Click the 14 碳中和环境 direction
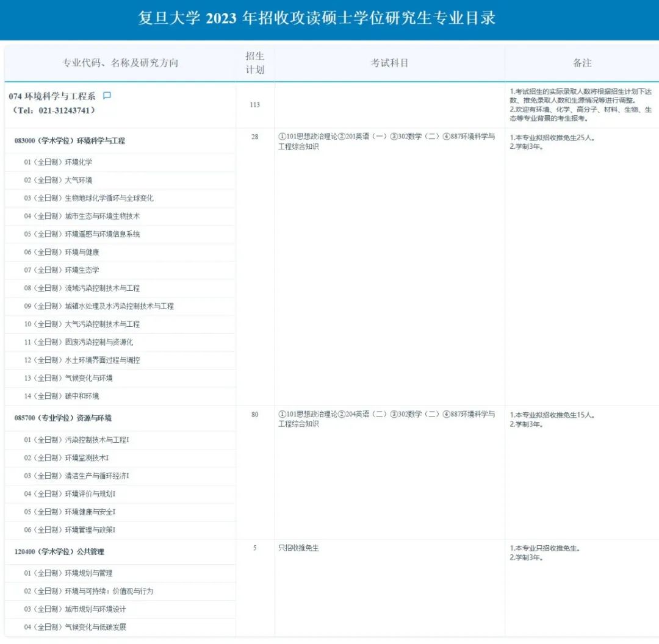659x644 pixels. click(62, 396)
